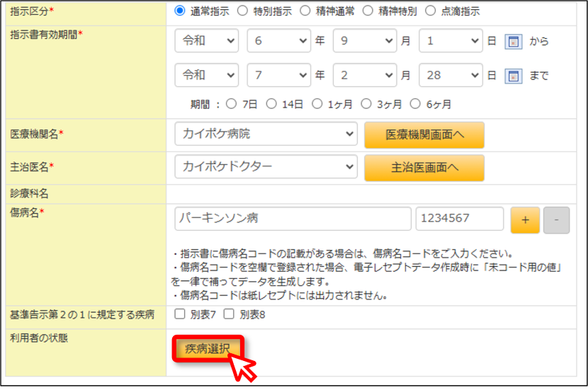Screen dimensions: 588x390
Task: Open the カイポケドクター physician dropdown
Action: point(266,166)
